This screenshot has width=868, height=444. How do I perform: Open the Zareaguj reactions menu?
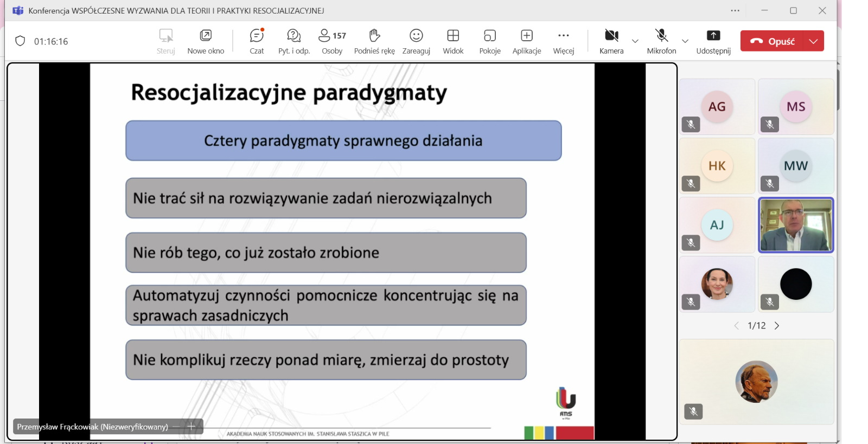[x=416, y=41]
